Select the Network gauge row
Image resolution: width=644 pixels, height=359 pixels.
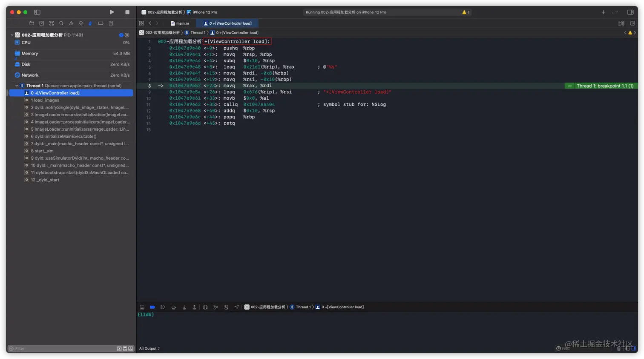tap(72, 75)
